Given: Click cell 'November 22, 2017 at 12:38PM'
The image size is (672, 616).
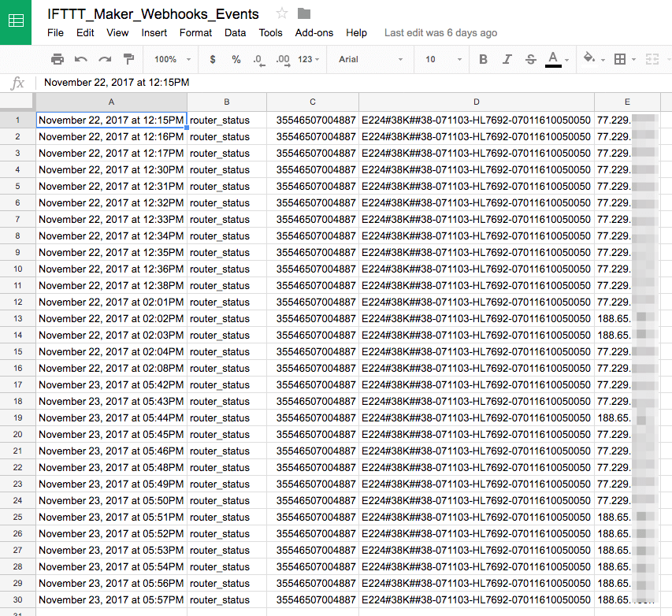Looking at the screenshot, I should point(111,285).
